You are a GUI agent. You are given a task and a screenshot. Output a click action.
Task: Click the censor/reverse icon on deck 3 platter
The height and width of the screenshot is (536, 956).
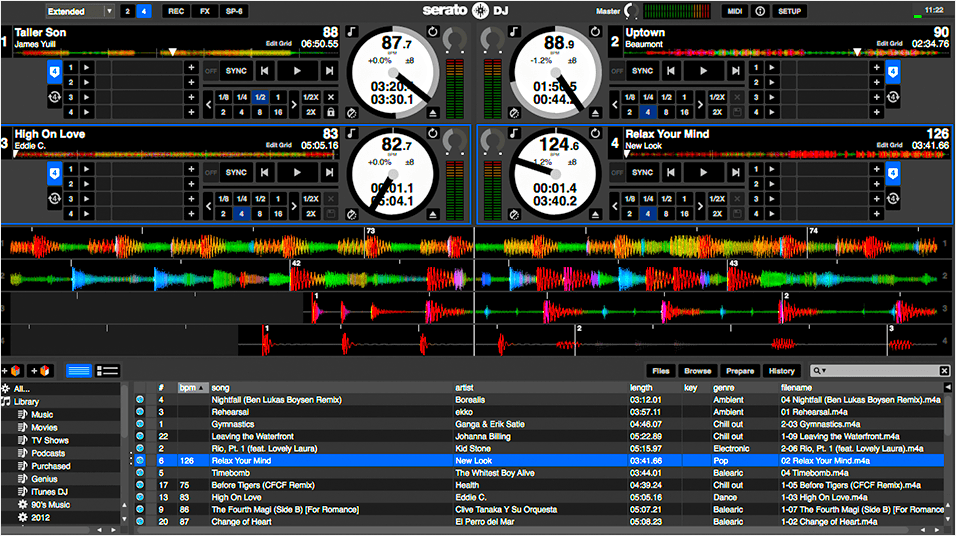352,214
